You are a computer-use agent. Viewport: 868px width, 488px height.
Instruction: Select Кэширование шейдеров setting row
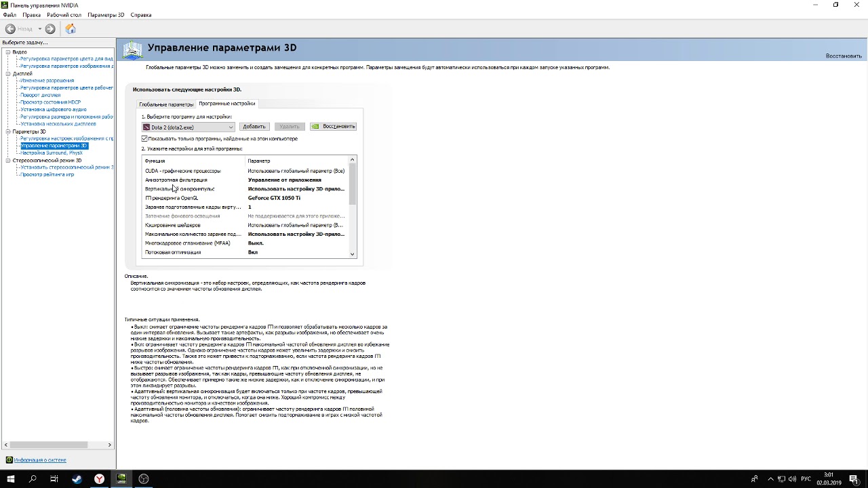click(245, 225)
